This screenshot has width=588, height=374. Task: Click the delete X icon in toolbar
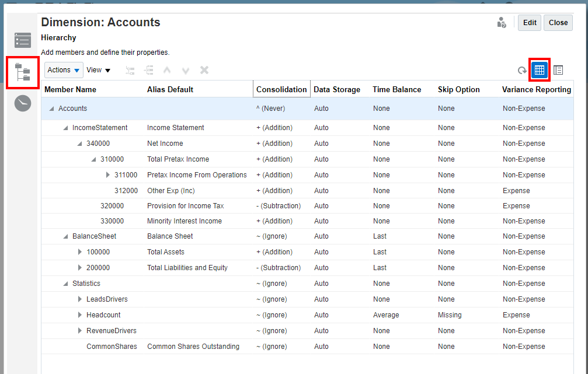pyautogui.click(x=204, y=70)
